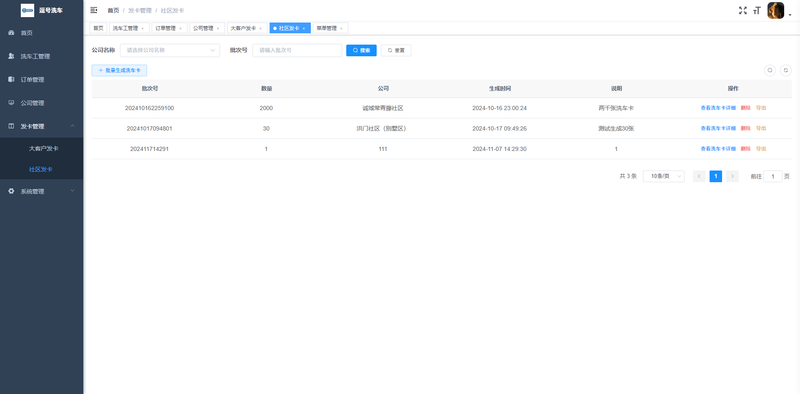
Task: Delete batch 20241016225­9100
Action: pyautogui.click(x=745, y=108)
